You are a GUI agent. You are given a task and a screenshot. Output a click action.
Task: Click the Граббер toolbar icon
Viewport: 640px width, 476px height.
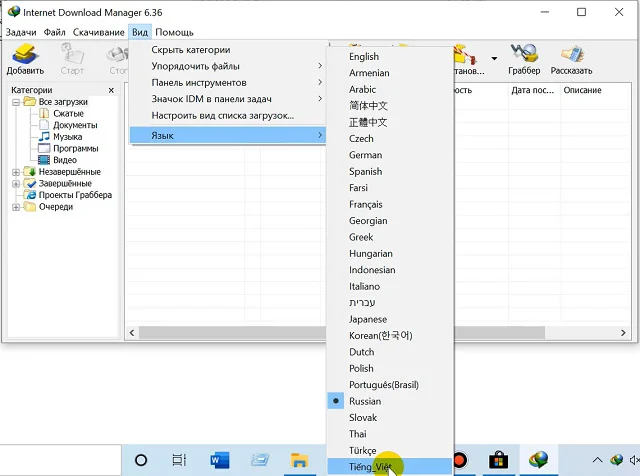pos(524,60)
